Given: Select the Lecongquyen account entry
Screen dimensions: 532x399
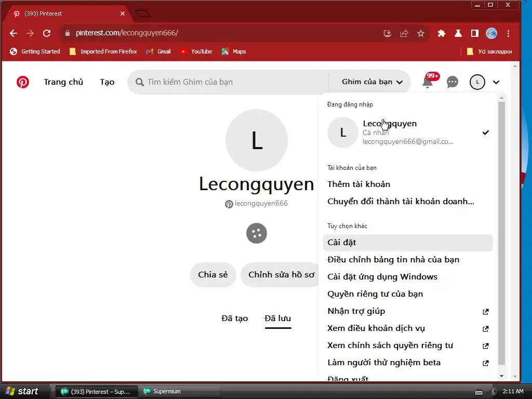Looking at the screenshot, I should [408, 132].
